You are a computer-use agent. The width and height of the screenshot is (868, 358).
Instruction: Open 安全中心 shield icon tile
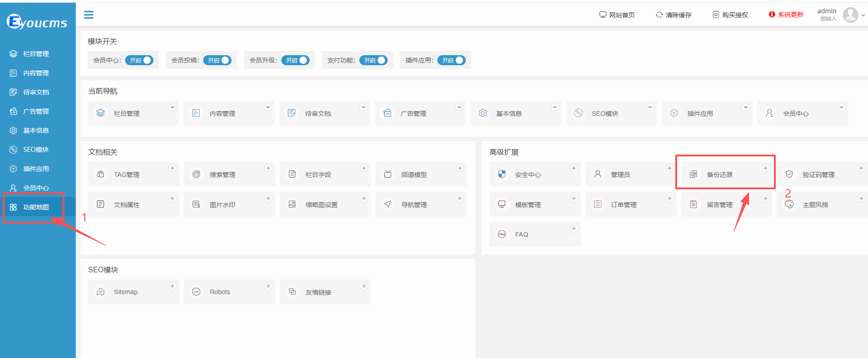502,174
